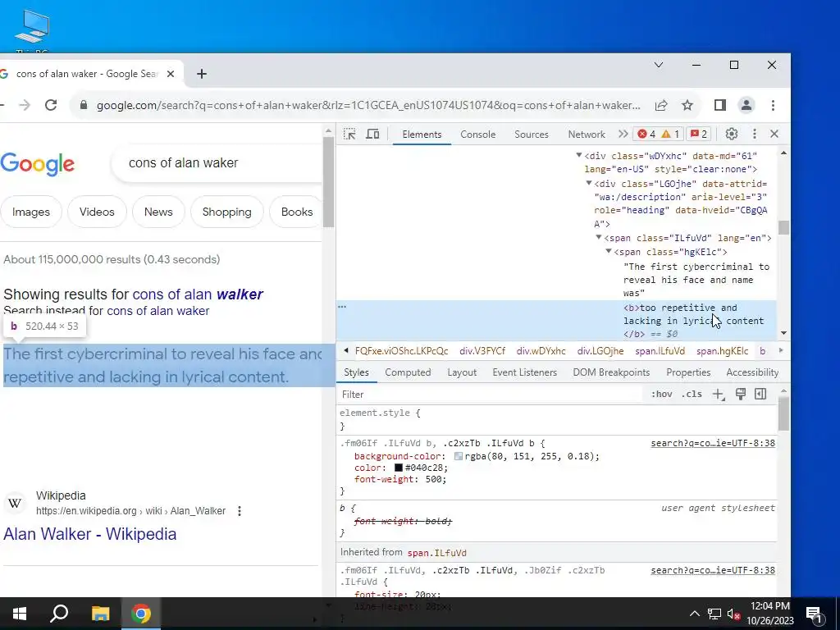Click the ellipsis actions on selected DOM row

342,307
